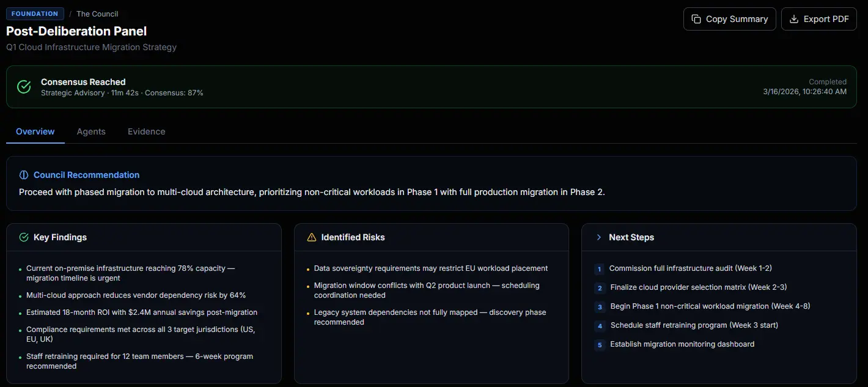The height and width of the screenshot is (387, 868).
Task: Click Begin Phase 1 workload migration step
Action: click(710, 306)
